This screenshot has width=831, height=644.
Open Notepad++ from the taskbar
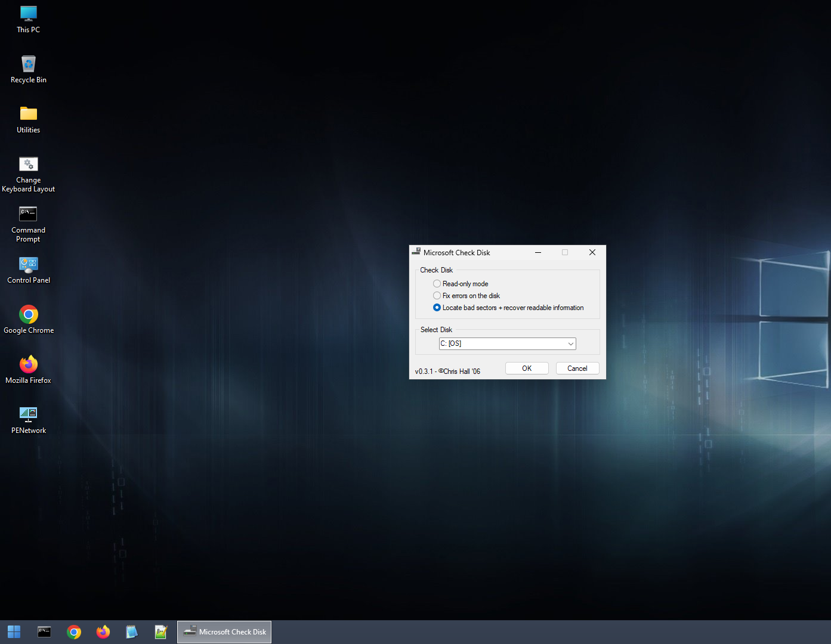(x=161, y=632)
